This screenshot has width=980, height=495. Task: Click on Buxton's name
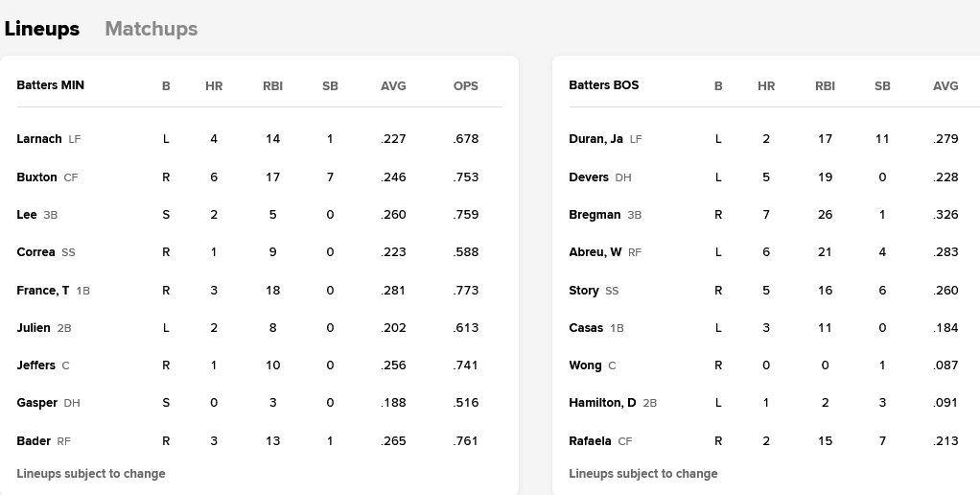[37, 177]
